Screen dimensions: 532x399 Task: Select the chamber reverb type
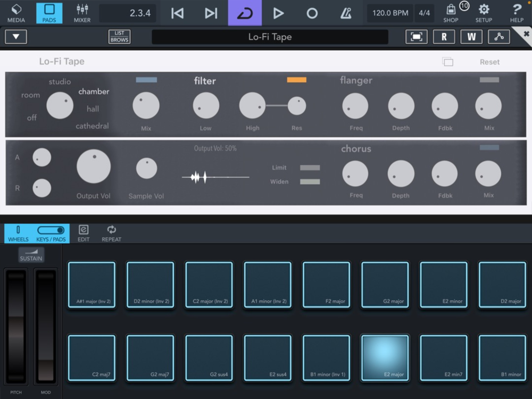[x=94, y=92]
